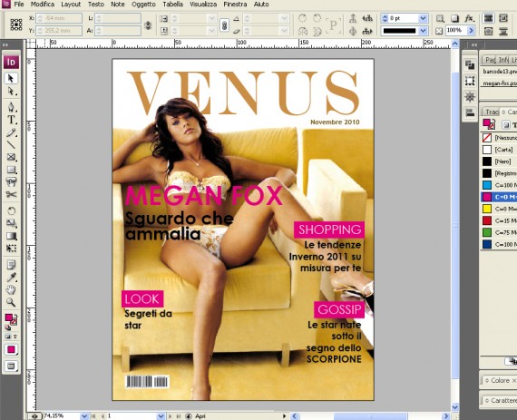
Task: Switch to the Traccia panel tab
Action: (x=492, y=112)
